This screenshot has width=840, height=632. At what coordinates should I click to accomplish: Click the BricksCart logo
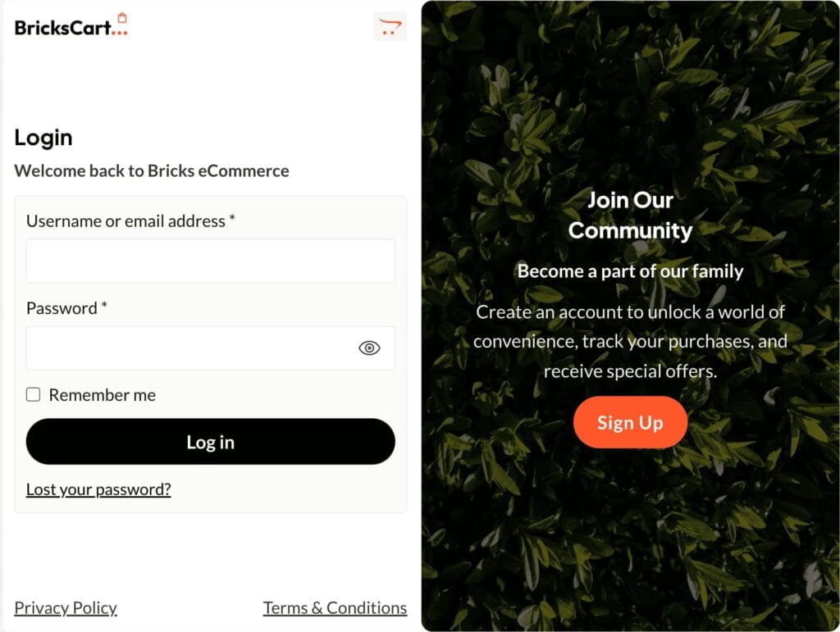(x=71, y=25)
